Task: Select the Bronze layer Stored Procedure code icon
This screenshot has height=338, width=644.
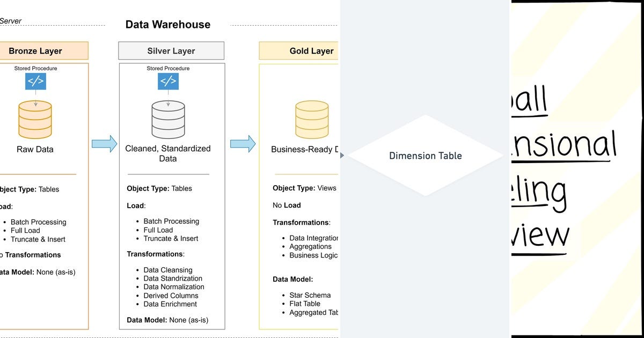Action: [x=35, y=82]
